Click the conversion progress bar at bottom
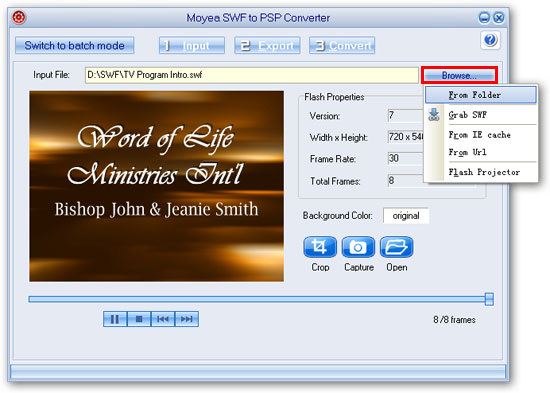This screenshot has height=393, width=550. 258,371
